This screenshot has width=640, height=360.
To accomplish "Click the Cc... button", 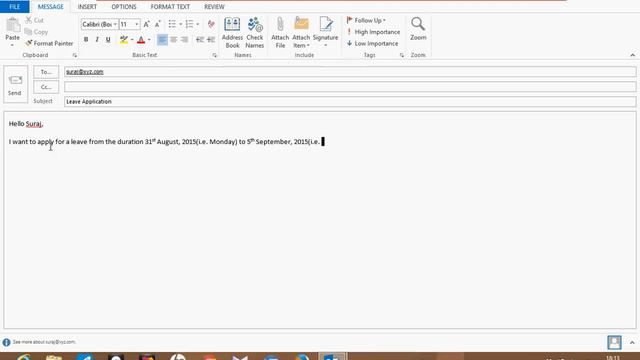I will (x=46, y=87).
